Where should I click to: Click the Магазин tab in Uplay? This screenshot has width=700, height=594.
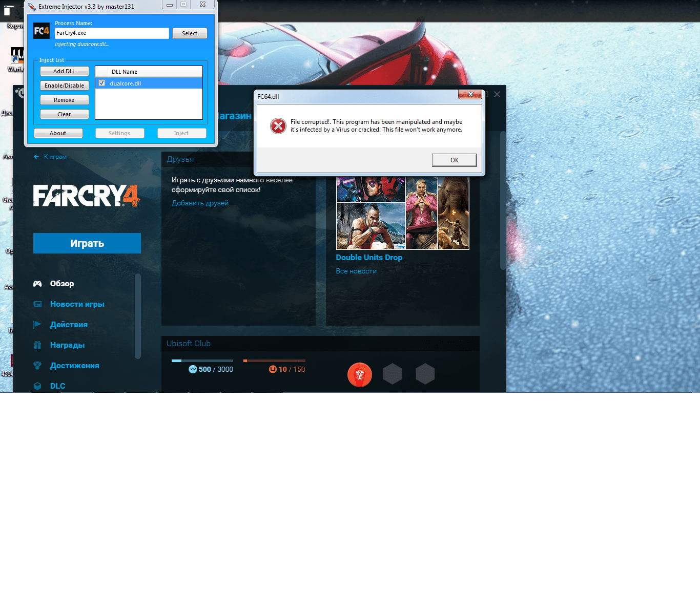point(235,116)
